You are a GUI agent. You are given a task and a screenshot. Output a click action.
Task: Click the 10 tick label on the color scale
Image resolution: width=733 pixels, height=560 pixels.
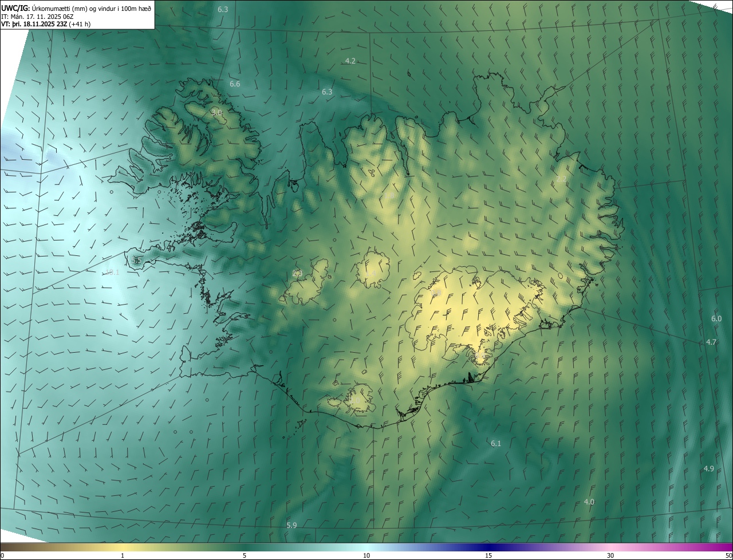coord(366,555)
